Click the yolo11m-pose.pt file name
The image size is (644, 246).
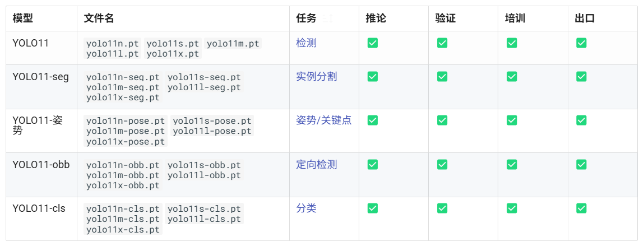[126, 131]
